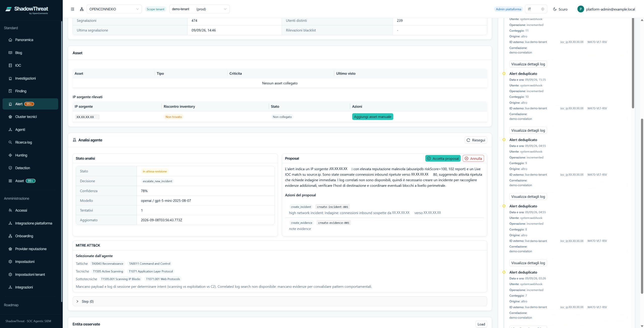Click the T1071.001 Web Protocols tag
This screenshot has height=328, width=644.
163,279
